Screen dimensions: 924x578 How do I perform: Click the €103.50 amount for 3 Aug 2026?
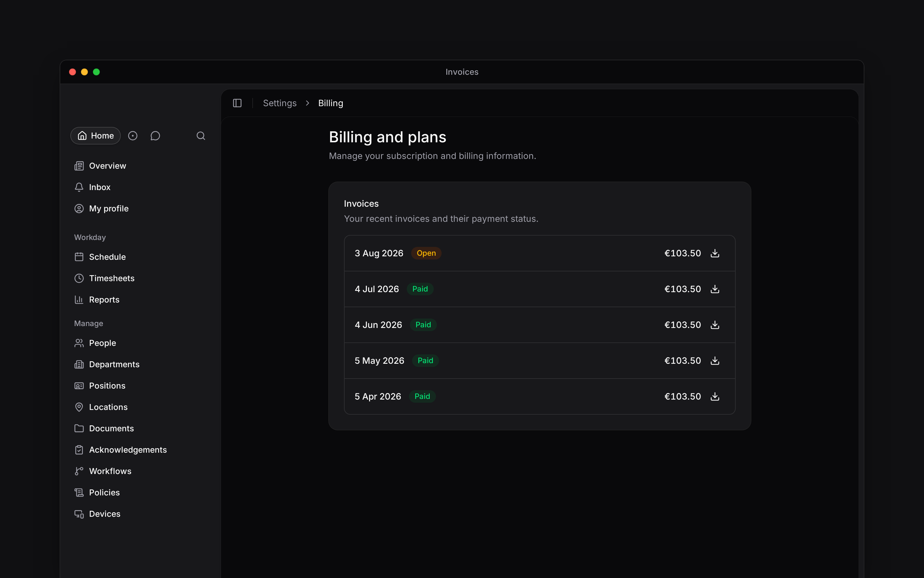click(683, 254)
